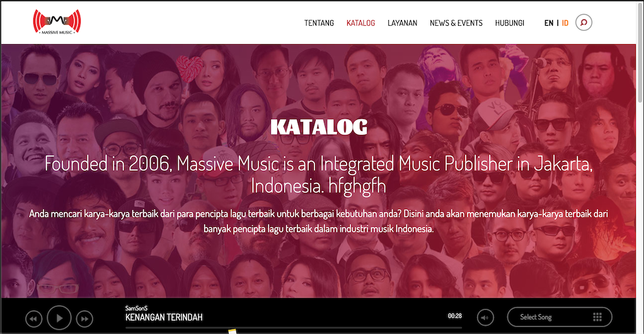
Task: Open the search magnifier icon
Action: (584, 23)
